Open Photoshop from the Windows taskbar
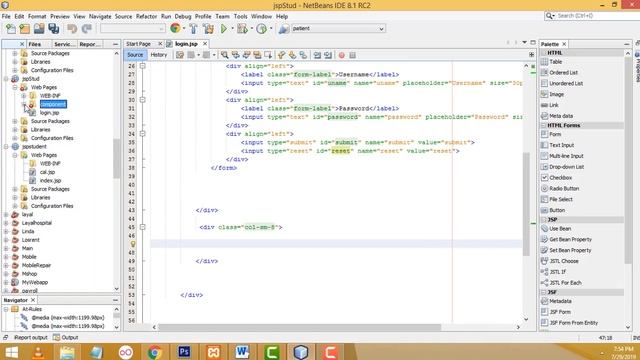Viewport: 640px width, 360px height. tap(184, 352)
